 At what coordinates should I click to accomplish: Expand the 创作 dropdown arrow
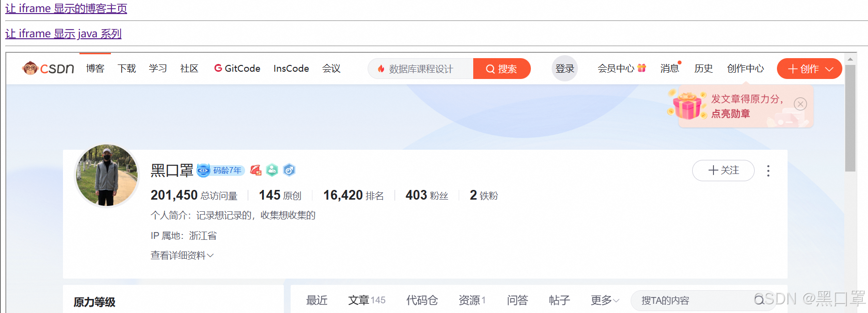click(829, 69)
